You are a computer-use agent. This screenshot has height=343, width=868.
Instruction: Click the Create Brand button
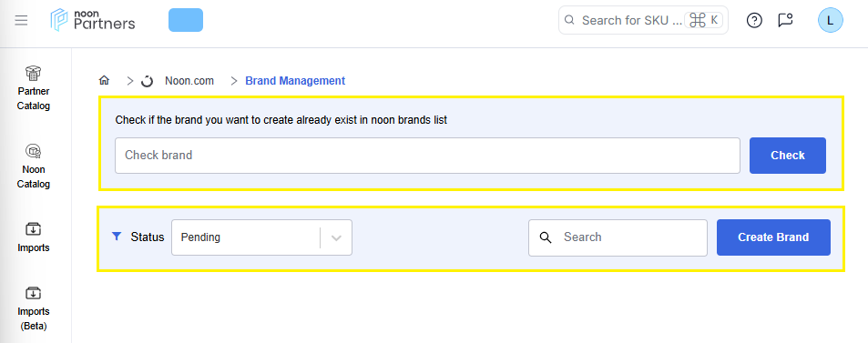pyautogui.click(x=773, y=237)
